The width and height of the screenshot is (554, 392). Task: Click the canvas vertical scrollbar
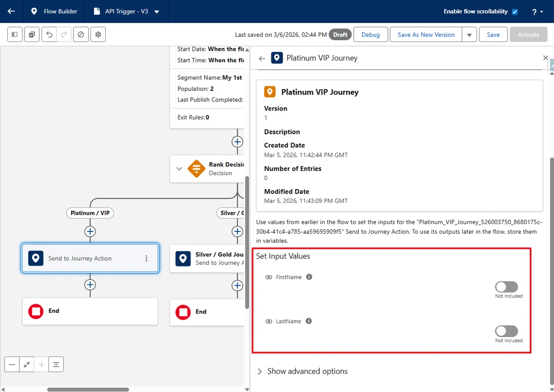click(x=247, y=242)
